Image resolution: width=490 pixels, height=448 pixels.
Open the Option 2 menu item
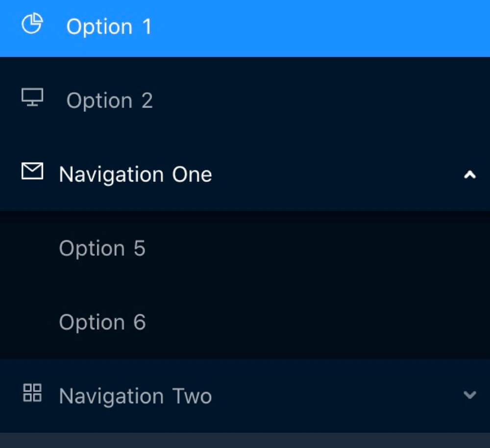tap(109, 101)
